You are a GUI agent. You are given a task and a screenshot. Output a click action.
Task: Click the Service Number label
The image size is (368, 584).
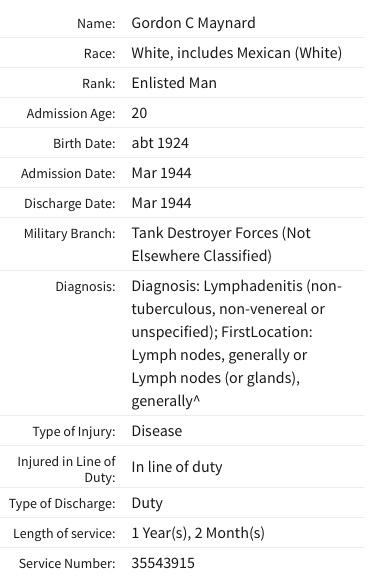[67, 564]
